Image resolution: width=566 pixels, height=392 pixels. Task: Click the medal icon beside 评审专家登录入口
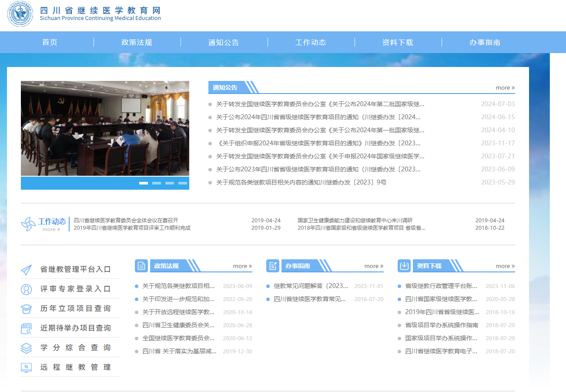tap(27, 289)
